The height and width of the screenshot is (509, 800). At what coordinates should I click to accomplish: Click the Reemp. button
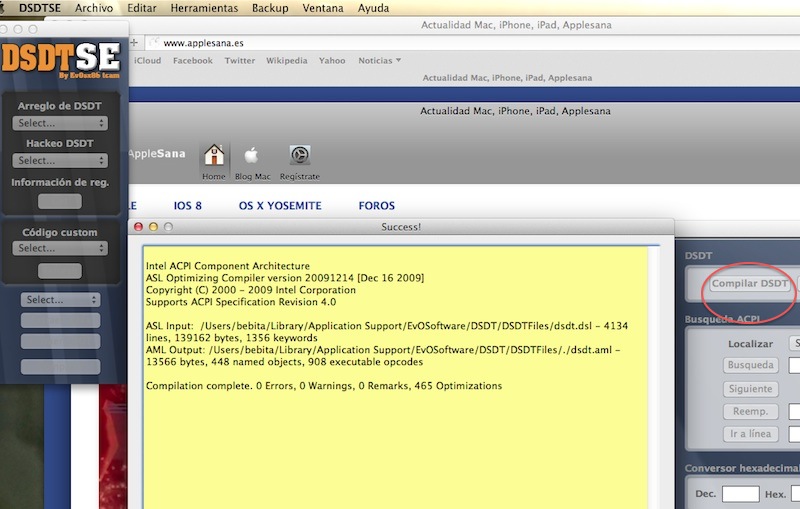[751, 411]
